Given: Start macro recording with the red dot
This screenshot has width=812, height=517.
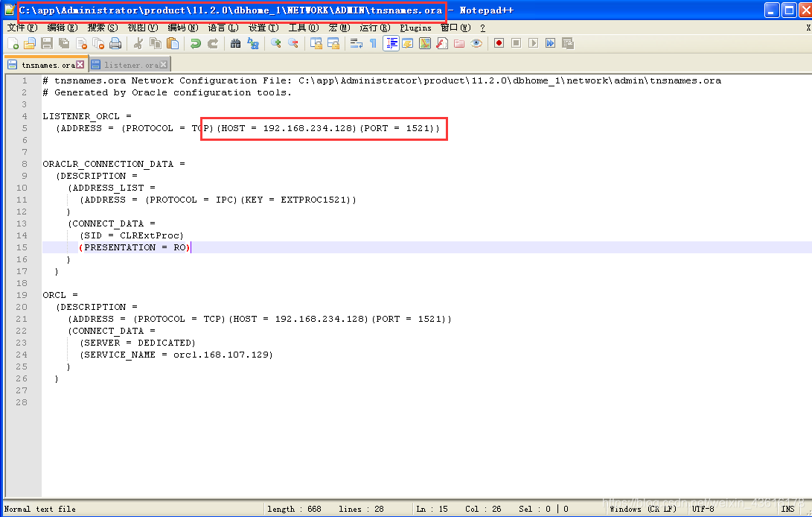Looking at the screenshot, I should click(x=499, y=43).
